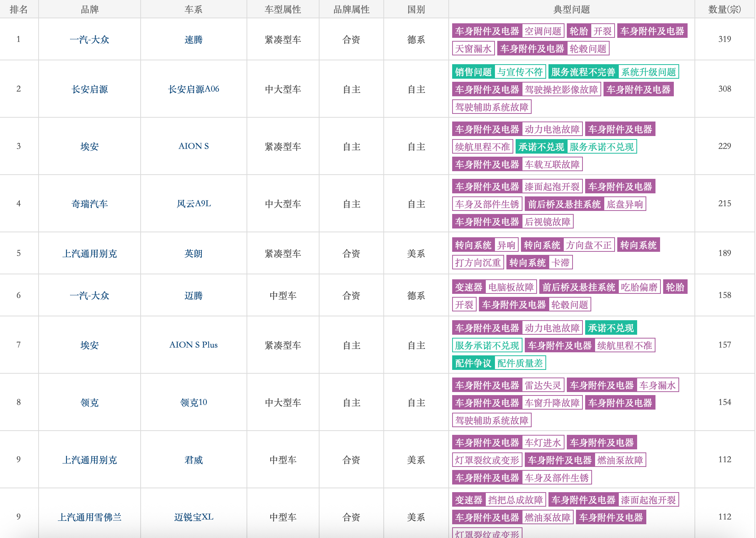The width and height of the screenshot is (756, 538).
Task: Click the complaint count 215
Action: pyautogui.click(x=725, y=203)
